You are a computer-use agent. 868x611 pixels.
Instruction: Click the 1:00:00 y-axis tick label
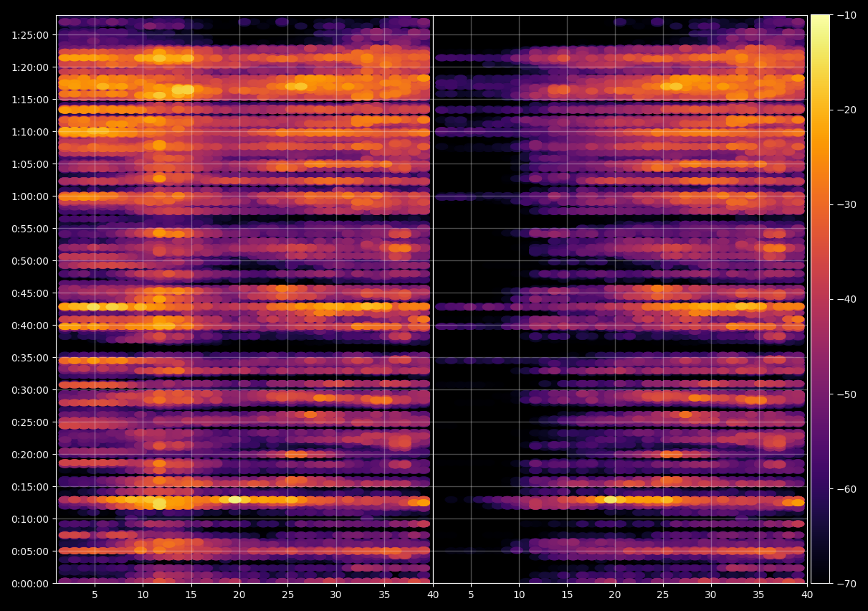[30, 196]
